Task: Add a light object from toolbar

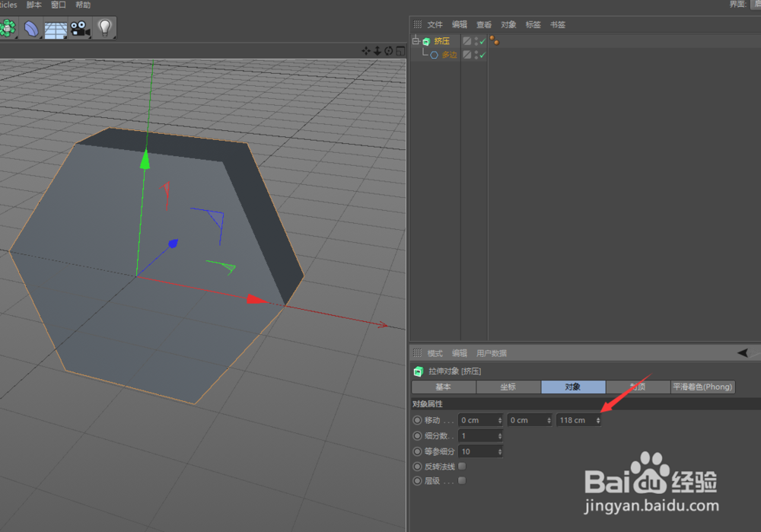Action: coord(104,28)
